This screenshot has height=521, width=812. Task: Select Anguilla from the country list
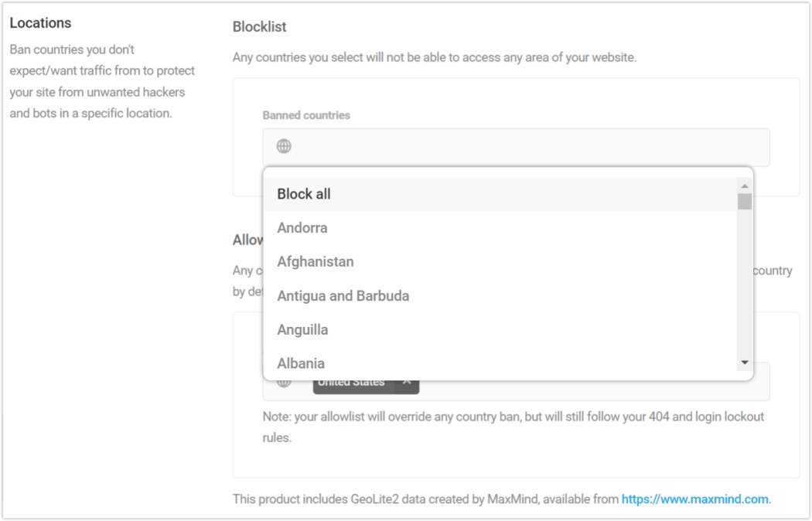(x=302, y=329)
